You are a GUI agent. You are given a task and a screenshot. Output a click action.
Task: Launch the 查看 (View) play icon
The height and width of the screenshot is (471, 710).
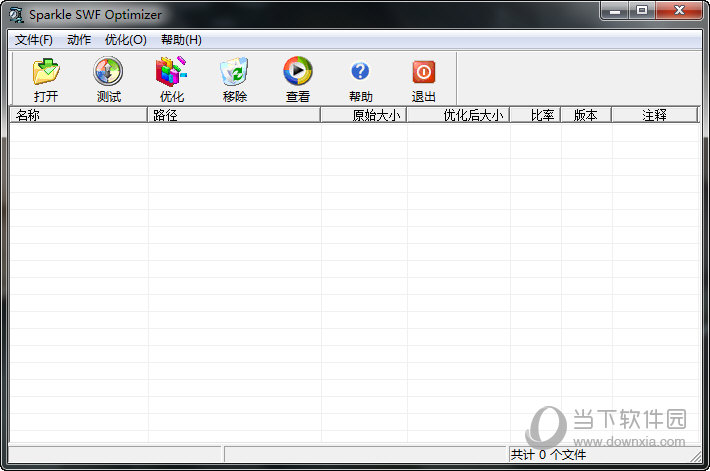297,72
